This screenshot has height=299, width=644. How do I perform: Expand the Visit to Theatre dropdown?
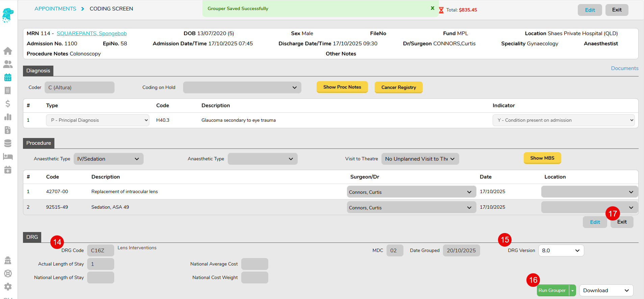click(420, 159)
